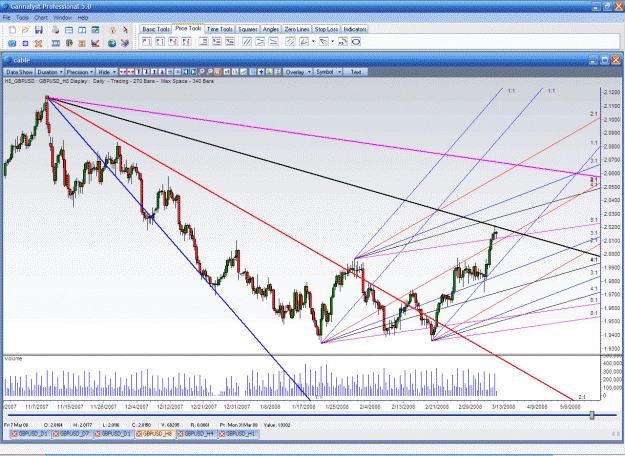Open the Hide dropdown

107,72
